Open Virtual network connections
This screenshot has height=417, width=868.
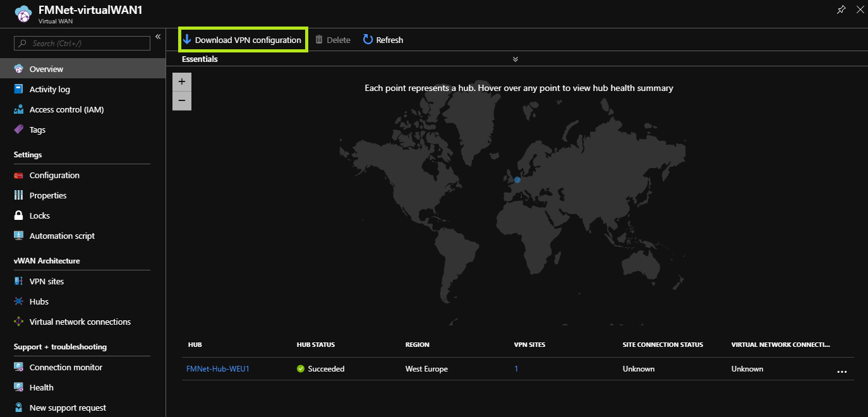80,322
